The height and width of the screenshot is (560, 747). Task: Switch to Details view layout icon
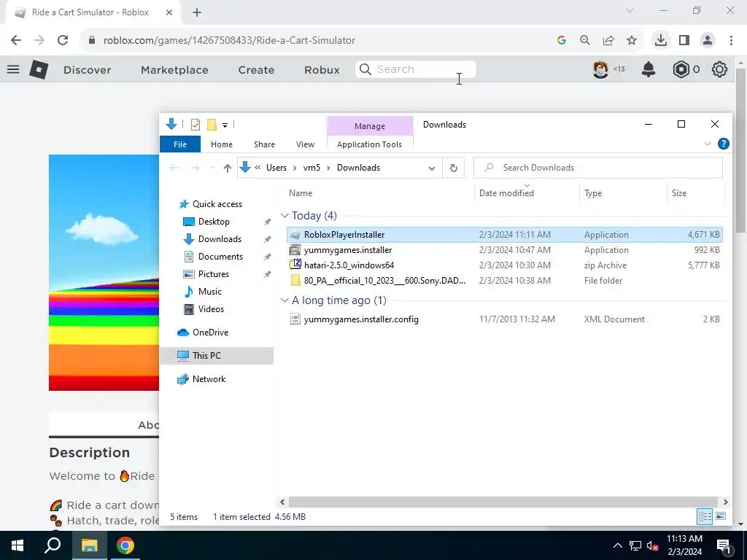705,516
